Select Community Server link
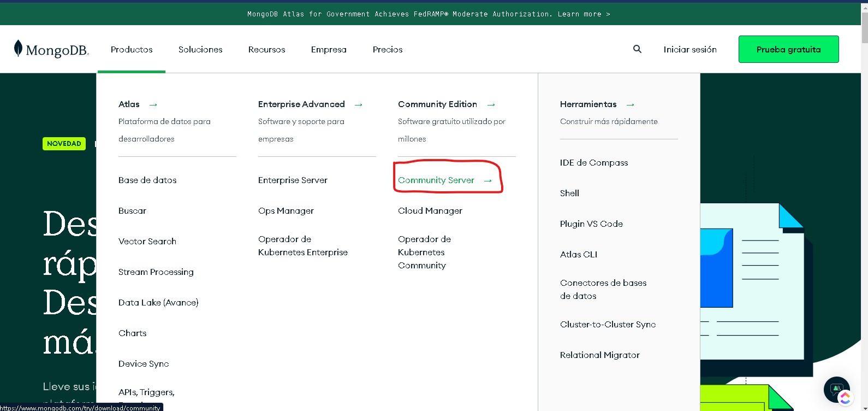The width and height of the screenshot is (868, 411). point(436,180)
